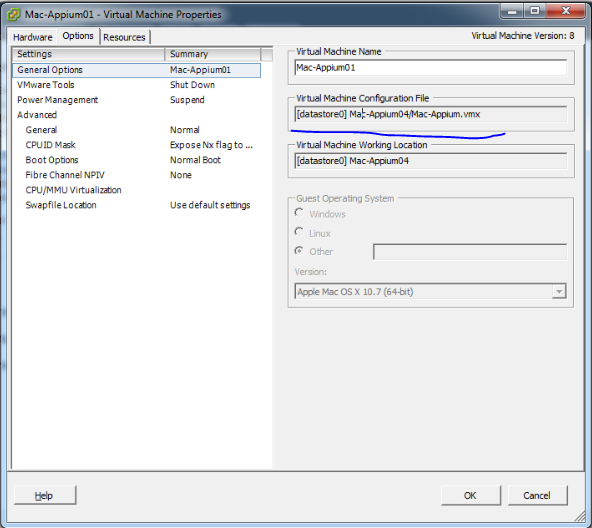This screenshot has height=528, width=592.
Task: Select the Other guest OS radio button
Action: click(299, 251)
